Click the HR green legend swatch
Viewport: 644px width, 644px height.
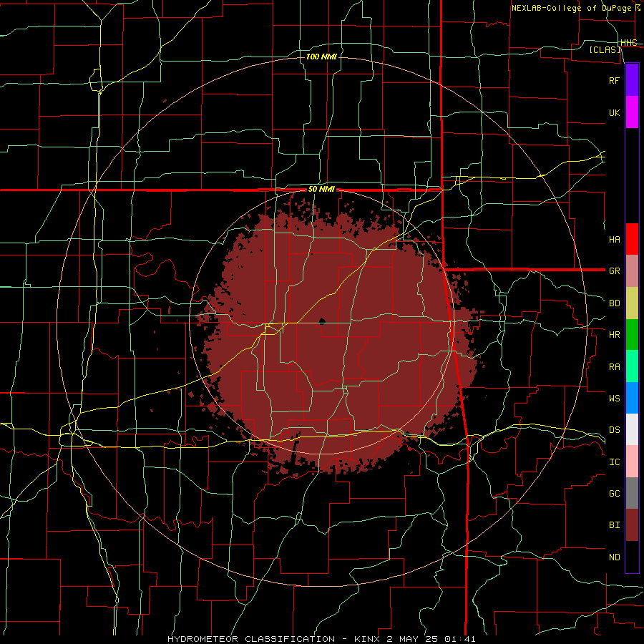point(632,334)
